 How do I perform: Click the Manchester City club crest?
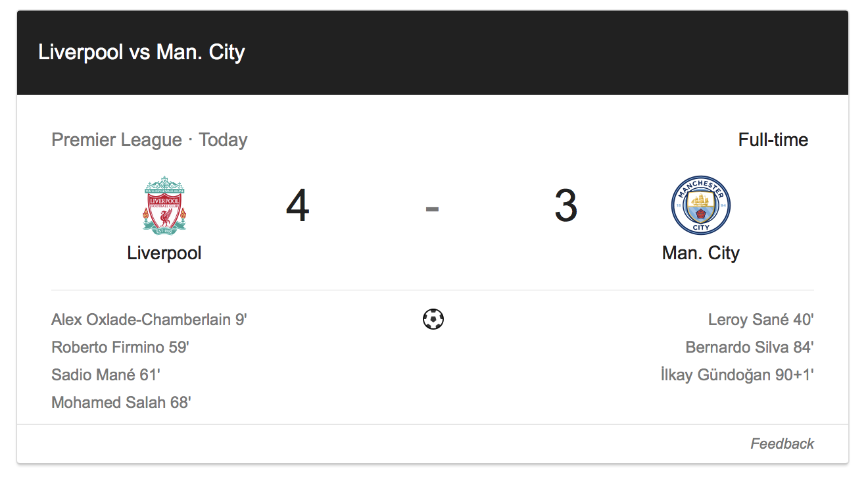(701, 205)
